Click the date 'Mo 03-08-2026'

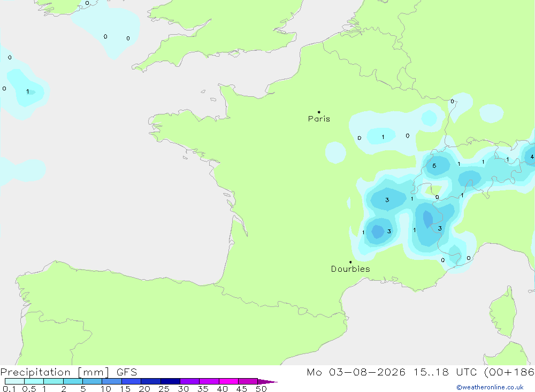(x=356, y=372)
